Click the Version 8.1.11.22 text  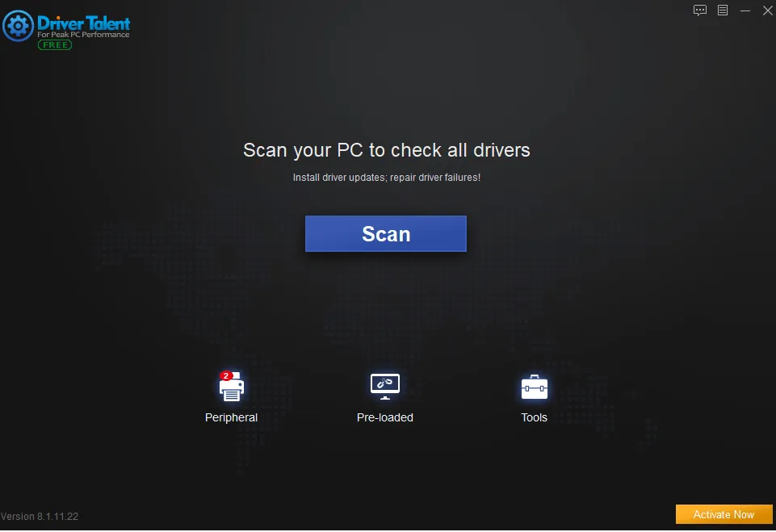pyautogui.click(x=40, y=516)
